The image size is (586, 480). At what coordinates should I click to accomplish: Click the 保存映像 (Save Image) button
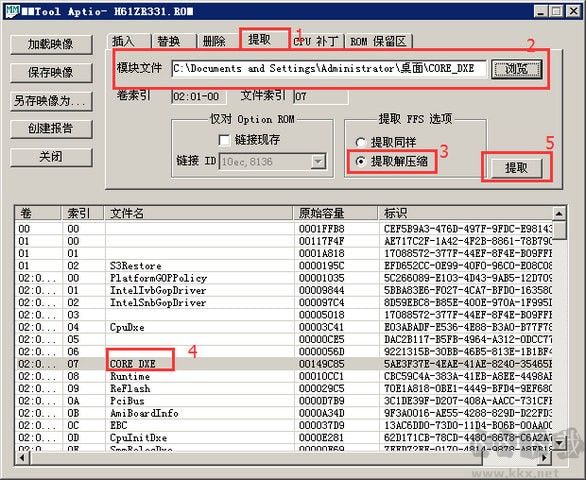pos(51,73)
